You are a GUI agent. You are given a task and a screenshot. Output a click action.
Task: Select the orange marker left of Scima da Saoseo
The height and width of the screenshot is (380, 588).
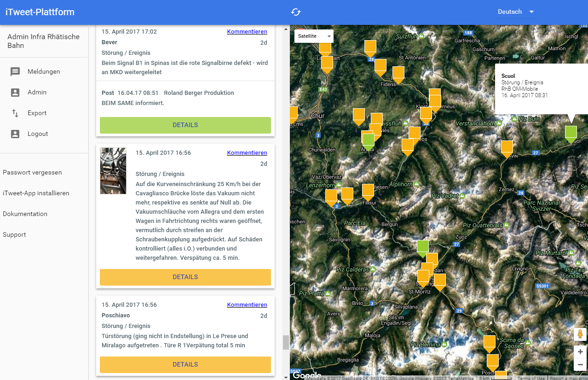click(x=490, y=345)
